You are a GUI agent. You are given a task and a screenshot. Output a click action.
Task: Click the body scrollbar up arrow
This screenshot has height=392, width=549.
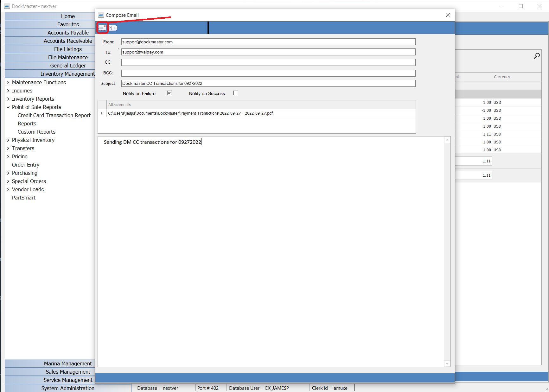pyautogui.click(x=447, y=140)
